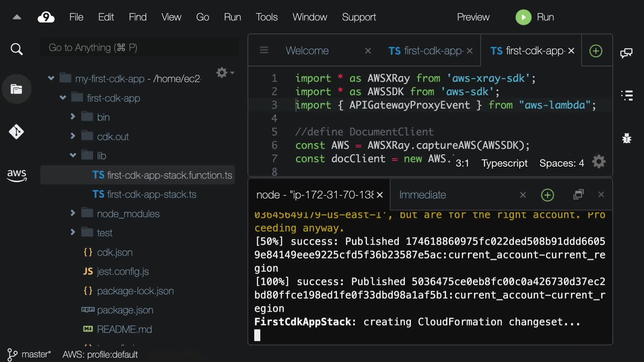Click the Environment files panel icon

point(16,89)
